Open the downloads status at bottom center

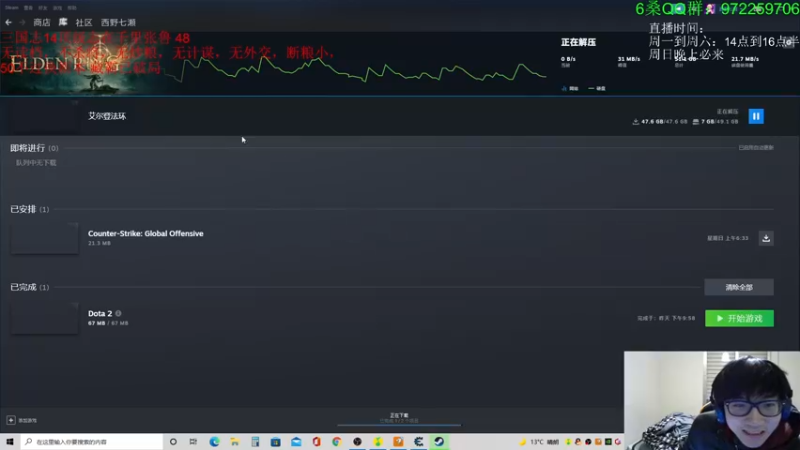[x=399, y=418]
